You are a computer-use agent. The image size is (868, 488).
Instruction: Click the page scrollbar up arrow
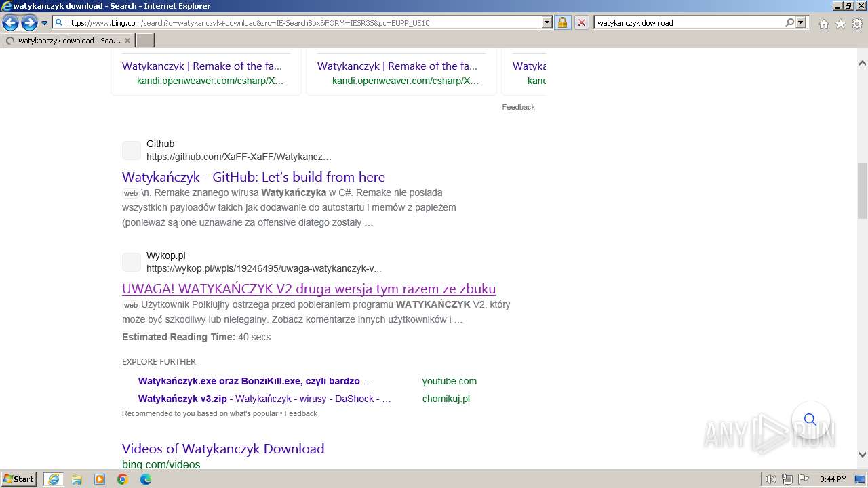pyautogui.click(x=862, y=63)
